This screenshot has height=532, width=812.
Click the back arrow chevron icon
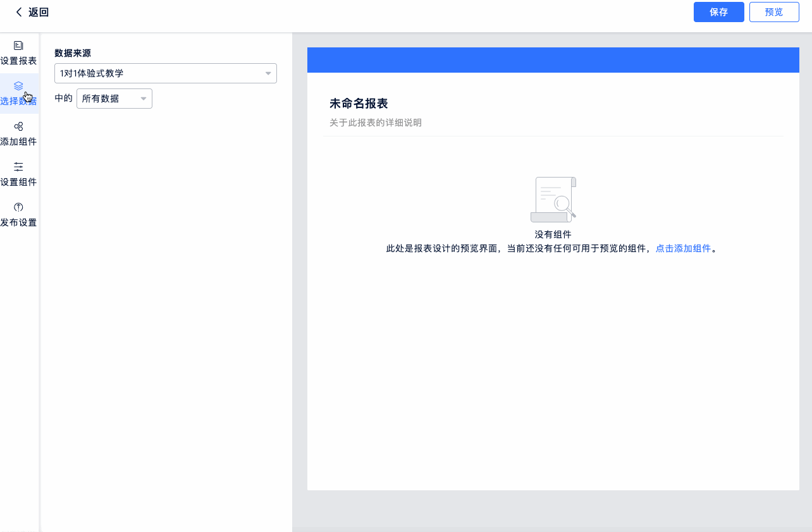(x=18, y=12)
